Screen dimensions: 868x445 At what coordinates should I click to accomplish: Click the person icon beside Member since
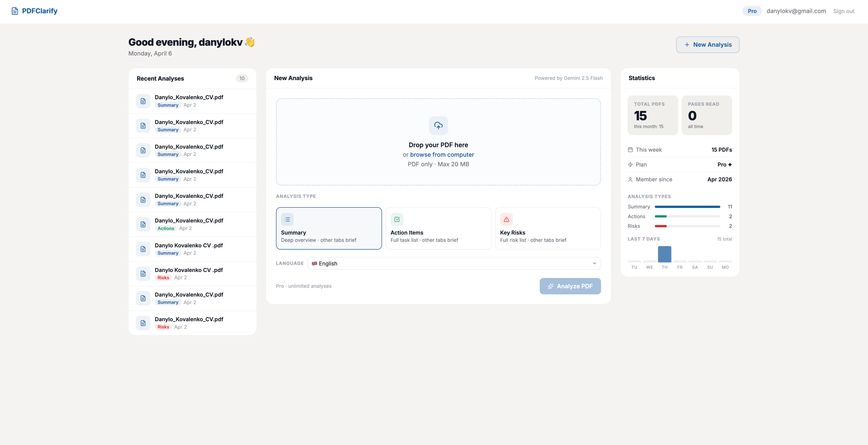(x=630, y=180)
